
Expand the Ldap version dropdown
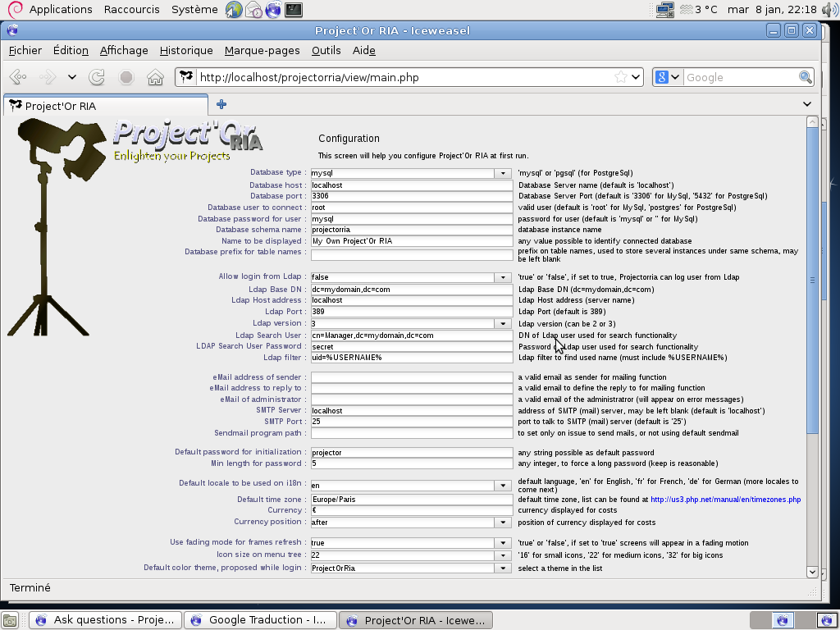click(503, 324)
